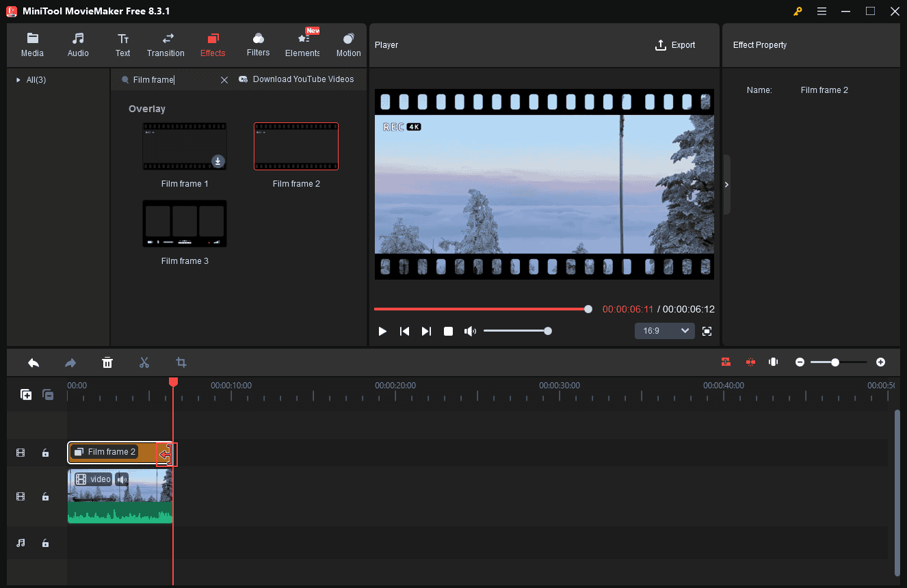
Task: Select the Split scissors tool
Action: click(x=144, y=362)
